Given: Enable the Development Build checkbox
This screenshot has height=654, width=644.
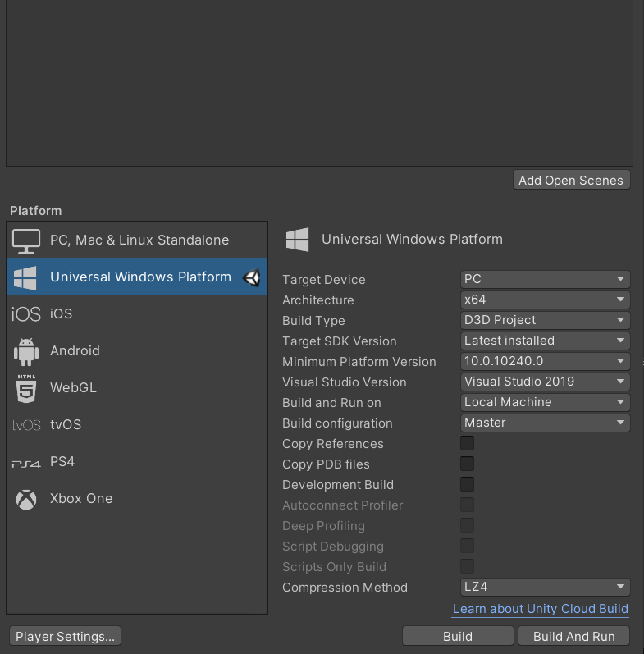Looking at the screenshot, I should click(x=467, y=484).
